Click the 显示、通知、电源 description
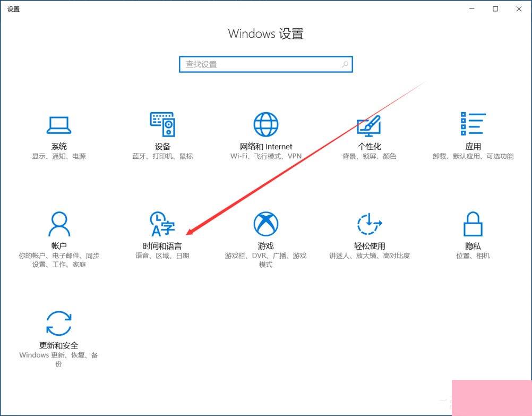 pos(59,156)
